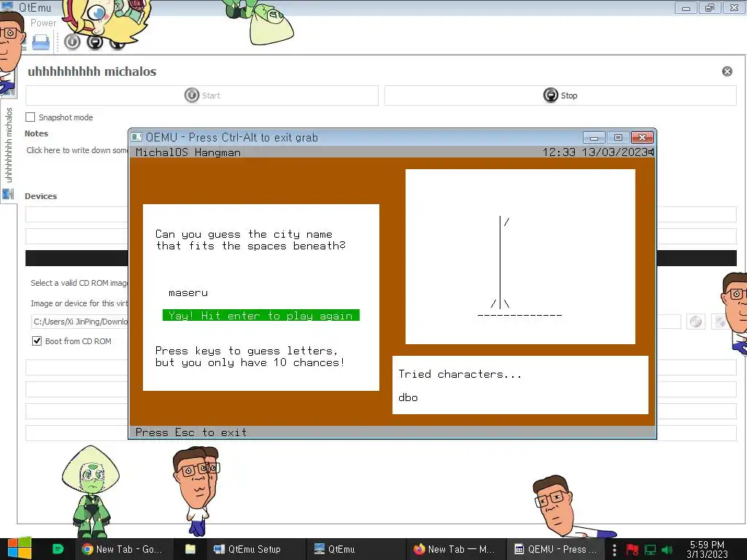Image resolution: width=747 pixels, height=560 pixels.
Task: Click 'Select a valid CD ROM image' text
Action: coord(79,283)
